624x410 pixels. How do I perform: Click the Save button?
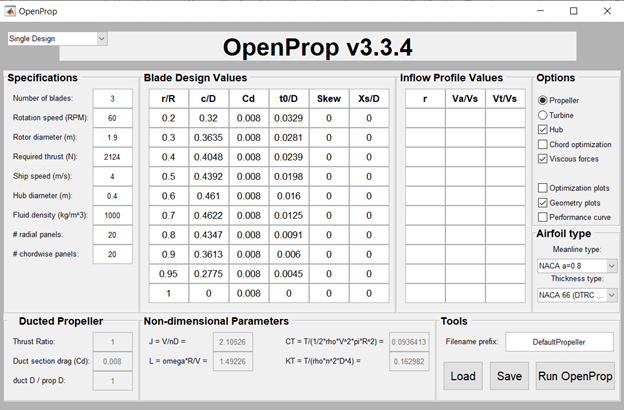[x=509, y=376]
